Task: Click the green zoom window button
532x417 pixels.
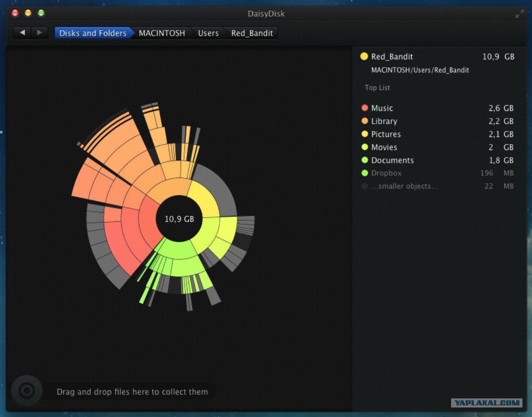Action: 41,13
